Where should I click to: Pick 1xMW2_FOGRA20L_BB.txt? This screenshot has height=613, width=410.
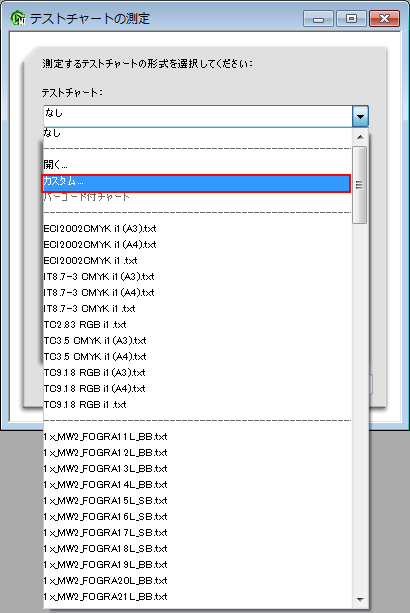coord(197,581)
